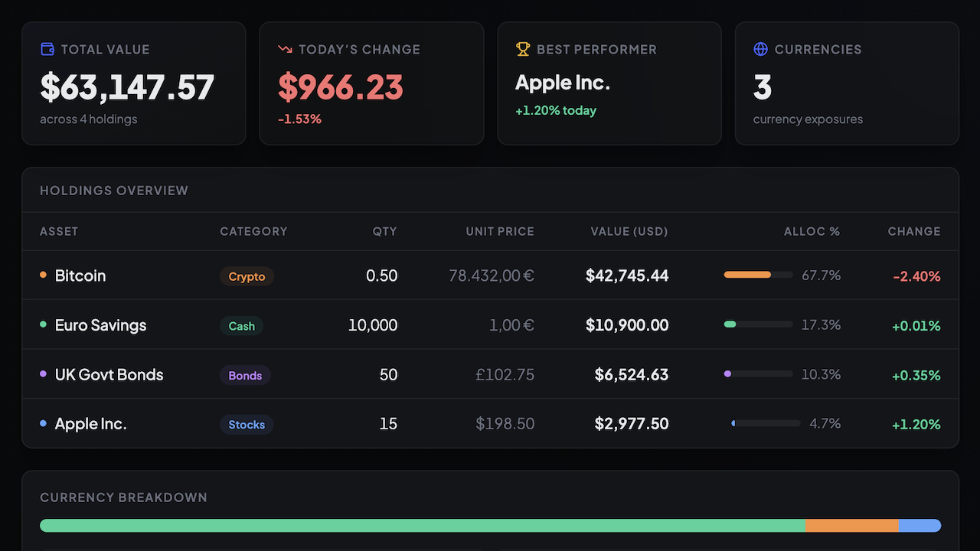The image size is (980, 551).
Task: Click the blue dot beside Apple Inc.
Action: pos(44,423)
